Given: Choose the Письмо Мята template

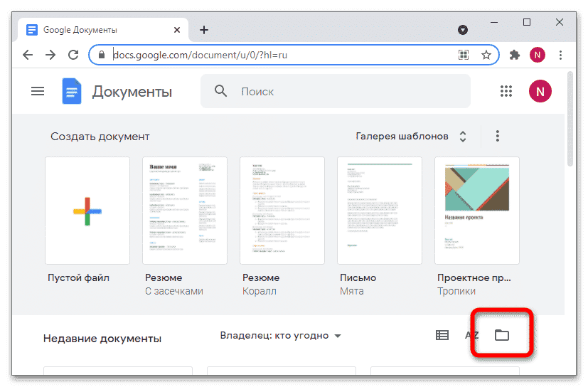Looking at the screenshot, I should pyautogui.click(x=379, y=211).
